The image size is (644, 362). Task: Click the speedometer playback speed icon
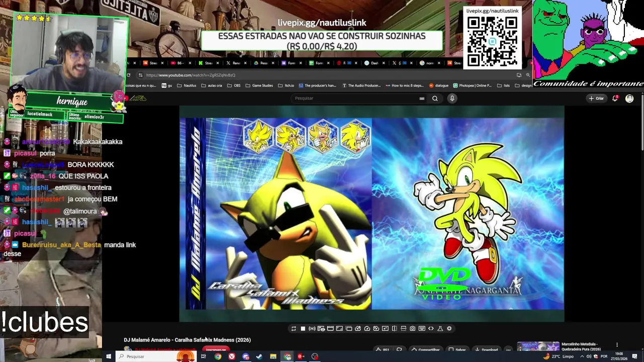(x=367, y=328)
